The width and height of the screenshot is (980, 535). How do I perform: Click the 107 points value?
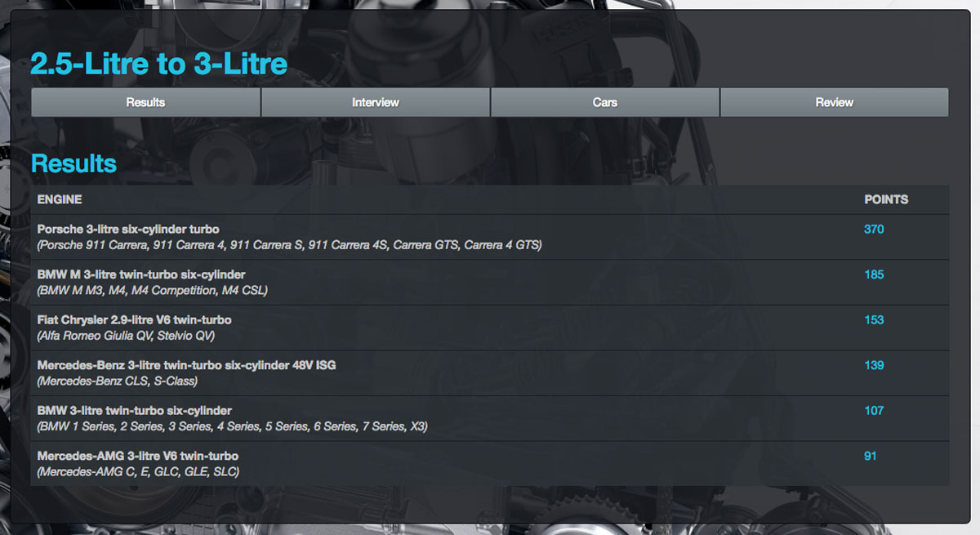point(874,411)
